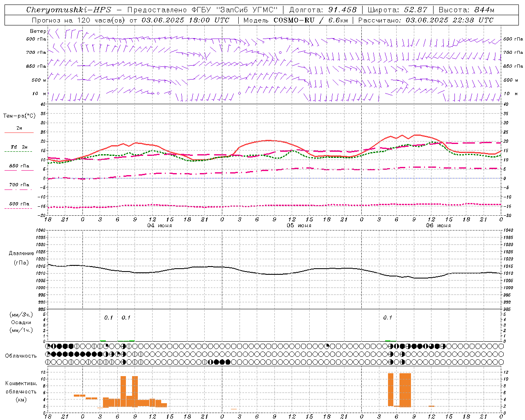525x420 pixels.
Task: Click the Тем-ра(°C) axis label
Action: (x=19, y=116)
